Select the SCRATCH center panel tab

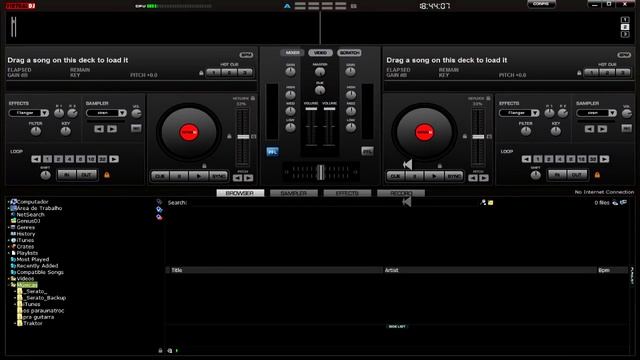coord(349,53)
